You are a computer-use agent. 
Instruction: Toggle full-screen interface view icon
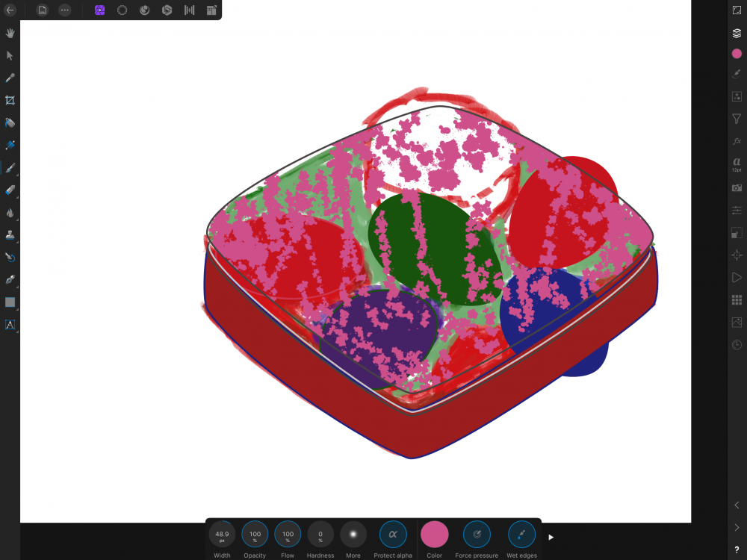pyautogui.click(x=737, y=10)
